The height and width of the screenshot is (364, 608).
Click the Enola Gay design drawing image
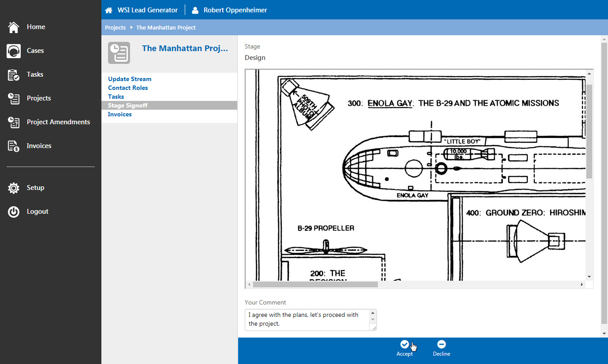pos(415,175)
